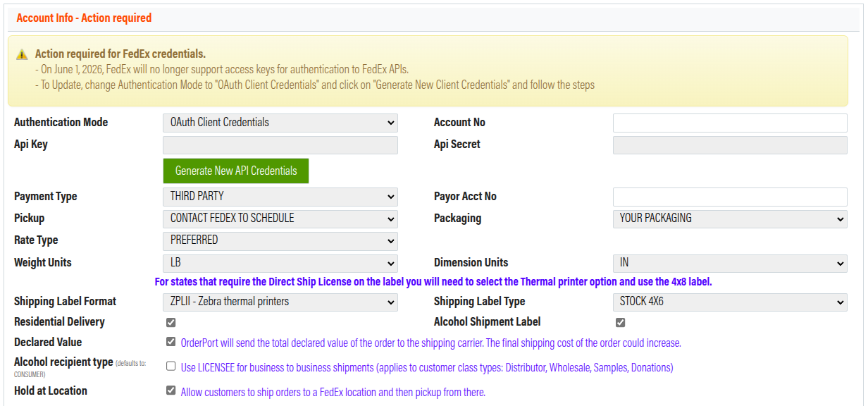
Task: Click the 'Action required for FedEx credentials' text
Action: click(x=120, y=54)
